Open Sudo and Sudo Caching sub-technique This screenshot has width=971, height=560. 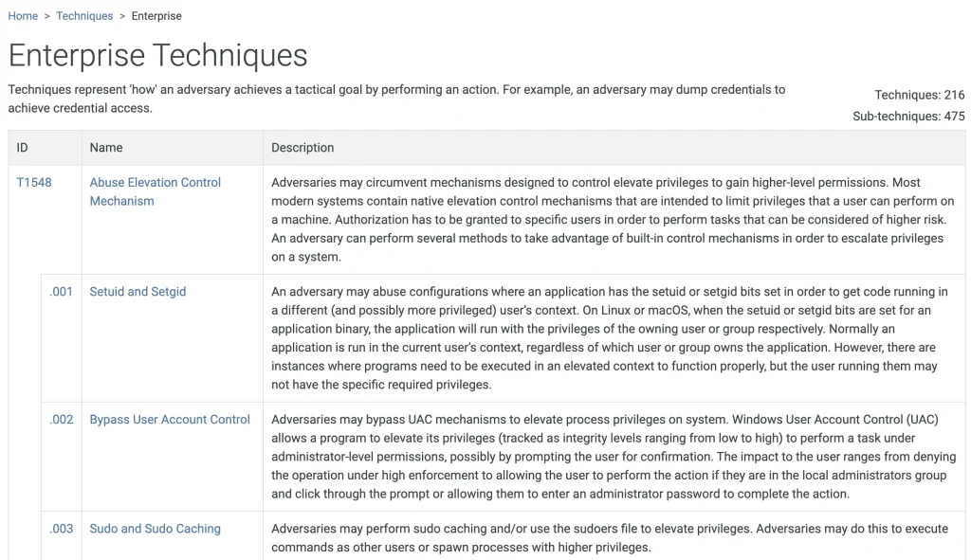click(155, 529)
